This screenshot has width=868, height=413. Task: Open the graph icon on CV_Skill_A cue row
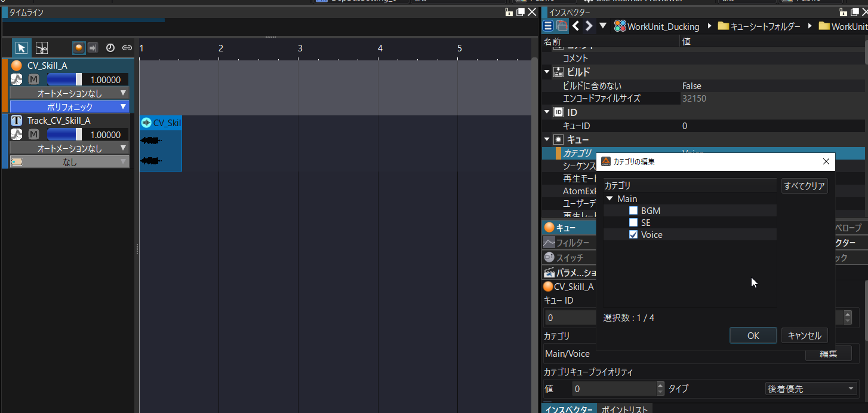pyautogui.click(x=17, y=79)
